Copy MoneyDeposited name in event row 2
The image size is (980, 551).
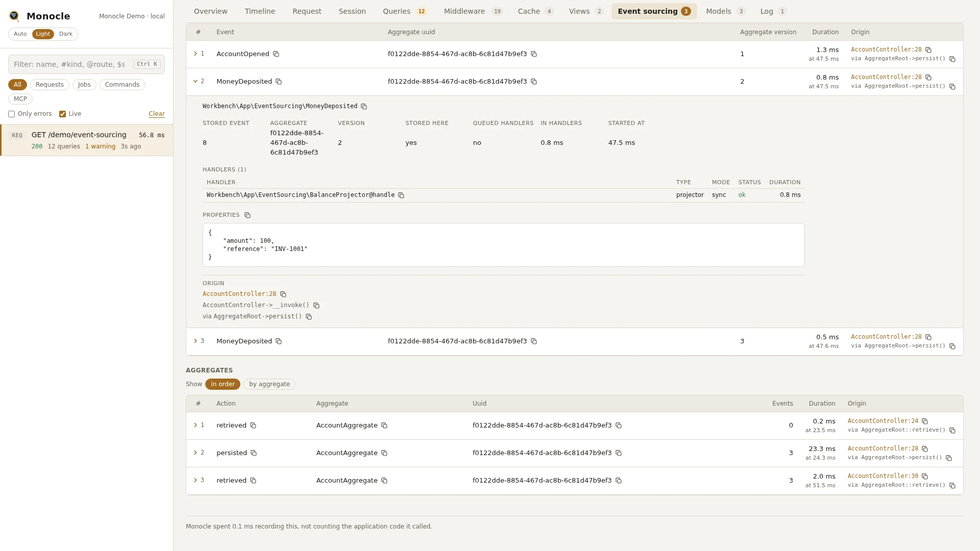279,82
